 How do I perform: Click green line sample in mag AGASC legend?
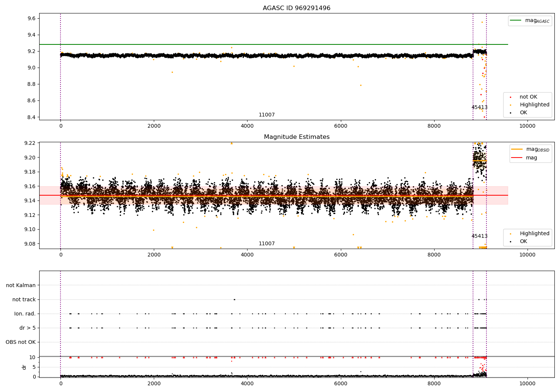pos(516,21)
